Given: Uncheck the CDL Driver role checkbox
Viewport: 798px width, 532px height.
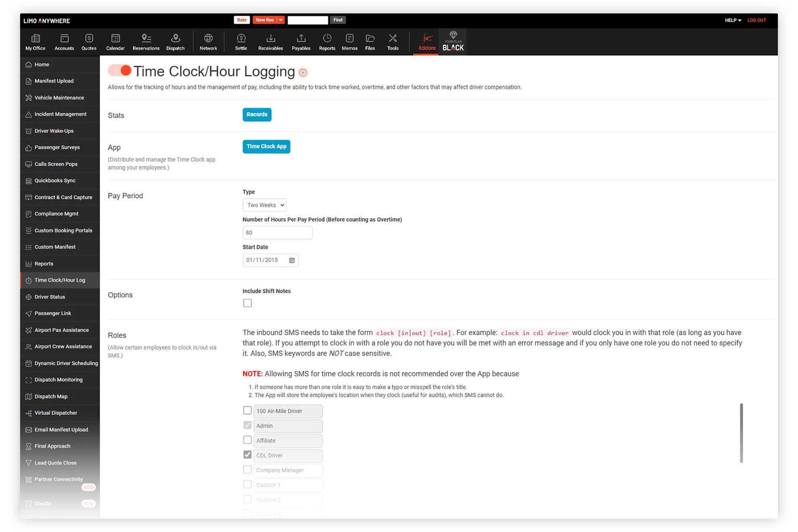Looking at the screenshot, I should point(248,455).
